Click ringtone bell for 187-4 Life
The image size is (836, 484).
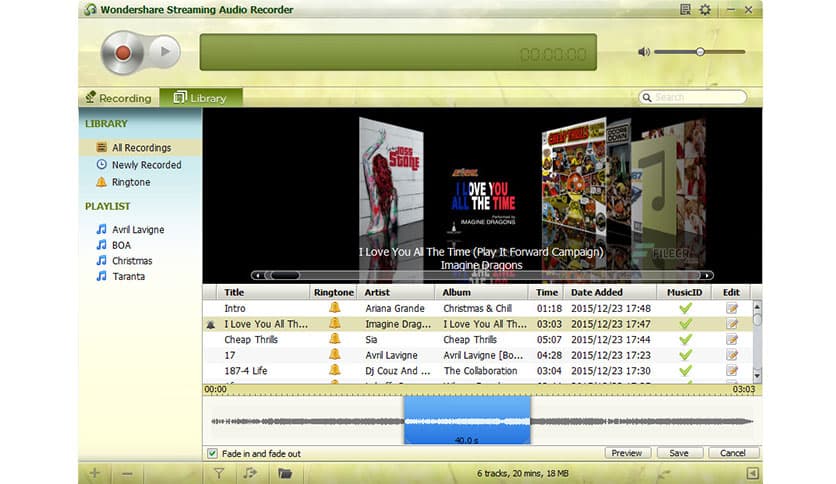click(x=334, y=369)
